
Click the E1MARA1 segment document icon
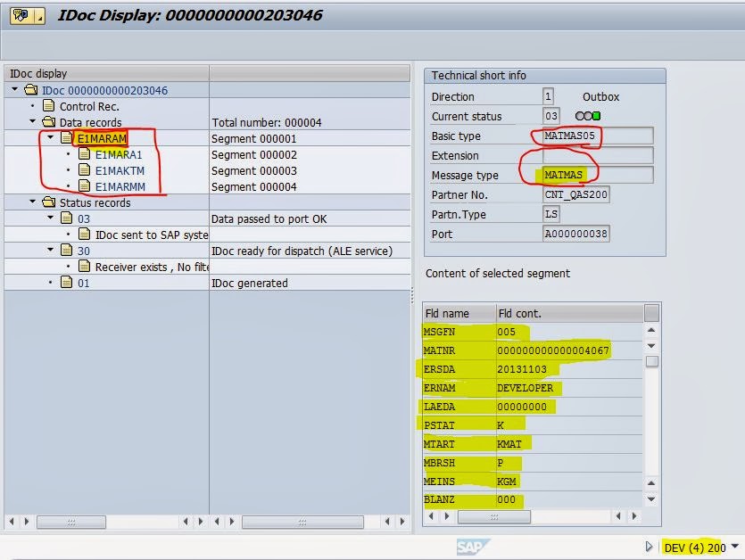pos(85,154)
